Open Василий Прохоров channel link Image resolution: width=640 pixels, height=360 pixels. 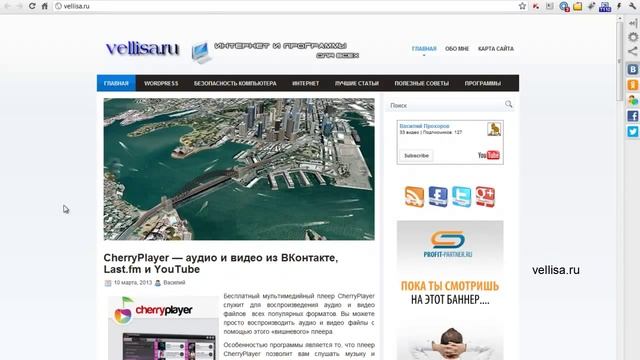424,126
